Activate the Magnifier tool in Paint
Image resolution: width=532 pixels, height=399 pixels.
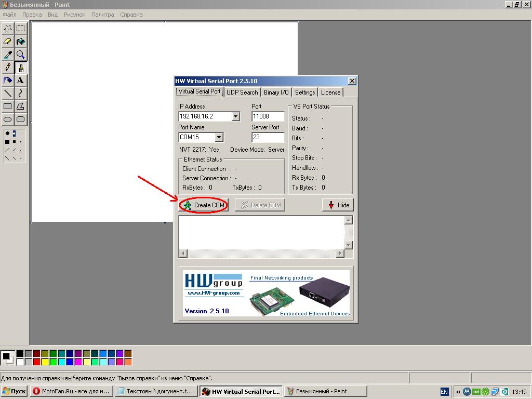click(x=21, y=55)
